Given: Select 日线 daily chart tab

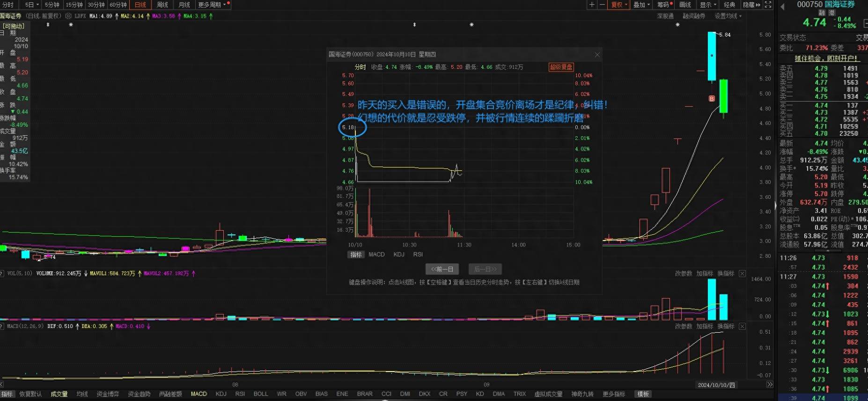Looking at the screenshot, I should 140,5.
